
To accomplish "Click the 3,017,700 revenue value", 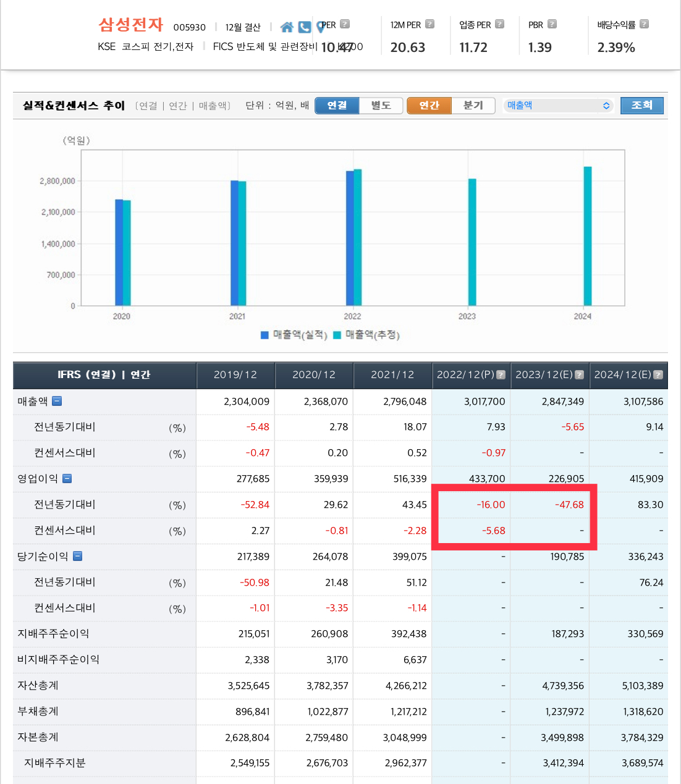I will (x=484, y=402).
